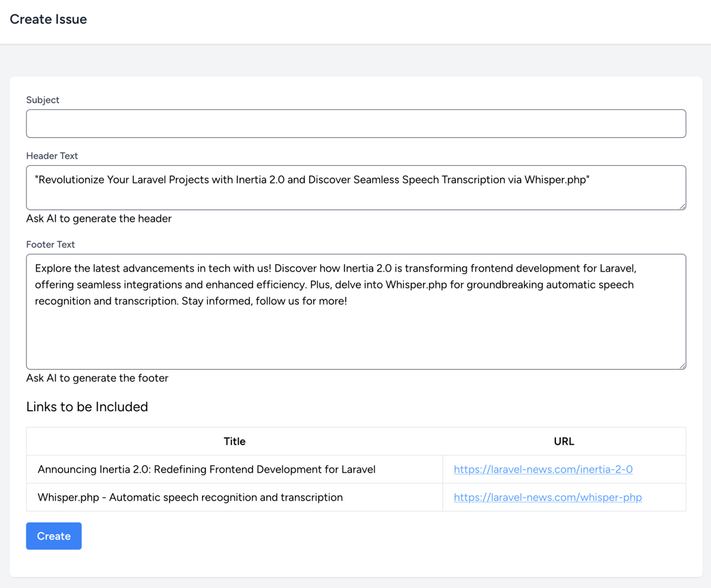The image size is (711, 588).
Task: Select the Announcing Inertia 2.0 title cell
Action: (x=235, y=469)
